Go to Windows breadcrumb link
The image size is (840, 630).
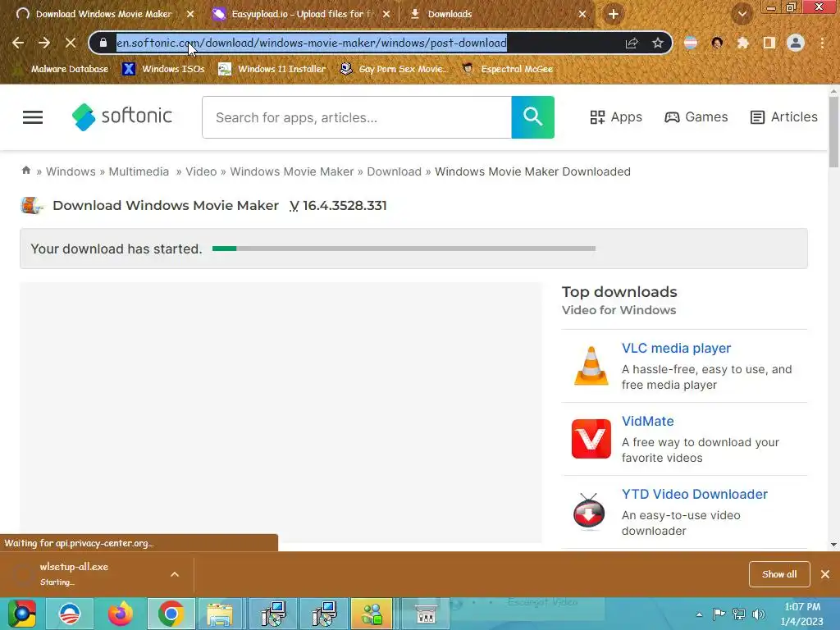tap(71, 171)
